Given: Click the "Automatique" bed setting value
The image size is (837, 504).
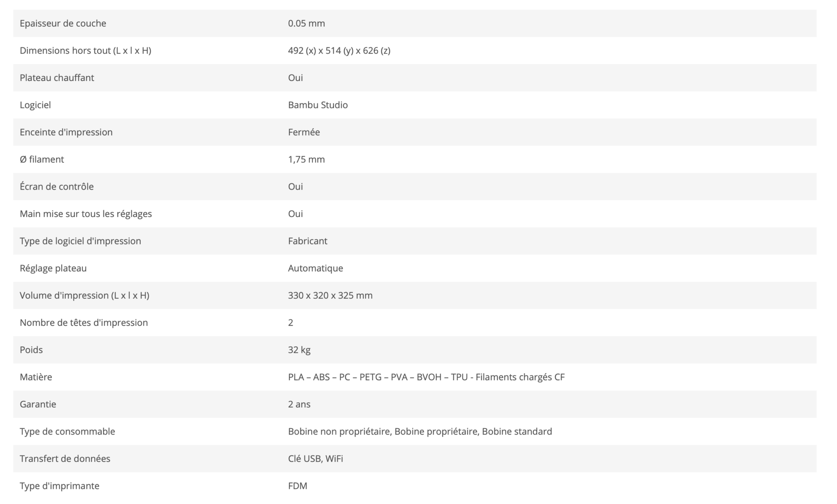Looking at the screenshot, I should (x=315, y=268).
